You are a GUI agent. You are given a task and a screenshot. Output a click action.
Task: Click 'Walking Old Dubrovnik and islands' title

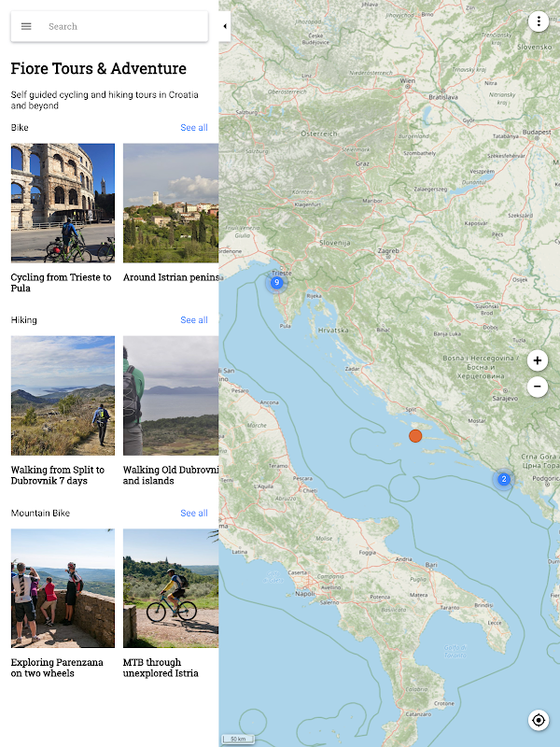pyautogui.click(x=171, y=475)
